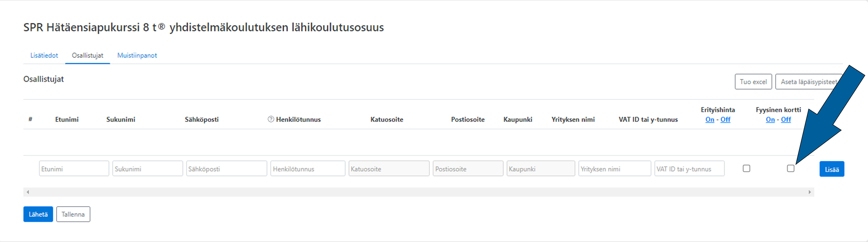Image resolution: width=868 pixels, height=242 pixels.
Task: Submit the form with Lähetä
Action: tap(38, 214)
